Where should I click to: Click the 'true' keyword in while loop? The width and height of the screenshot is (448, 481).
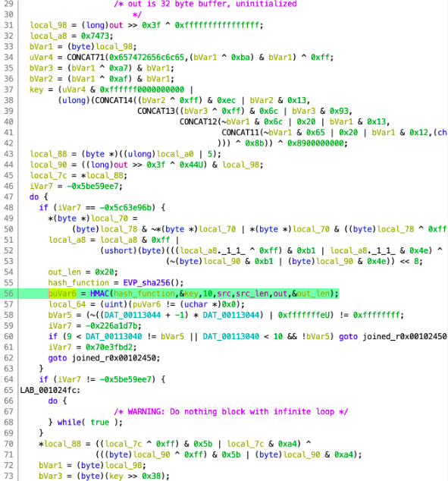[x=99, y=423]
